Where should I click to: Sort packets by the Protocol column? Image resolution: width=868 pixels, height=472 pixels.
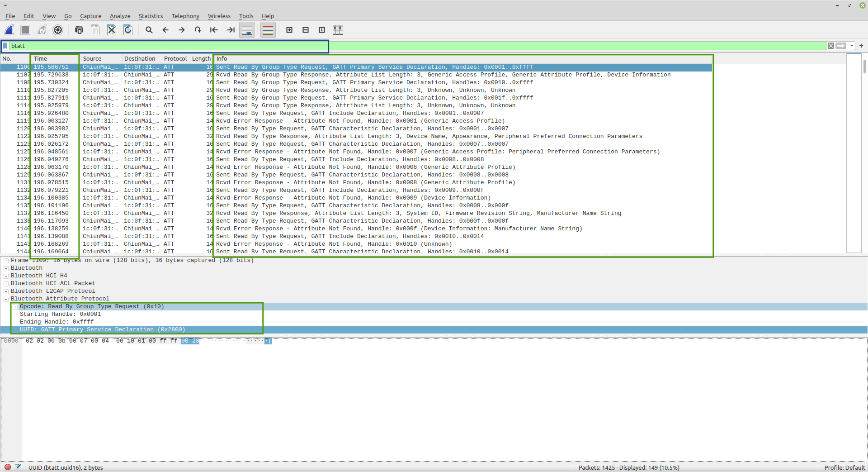[x=176, y=59]
